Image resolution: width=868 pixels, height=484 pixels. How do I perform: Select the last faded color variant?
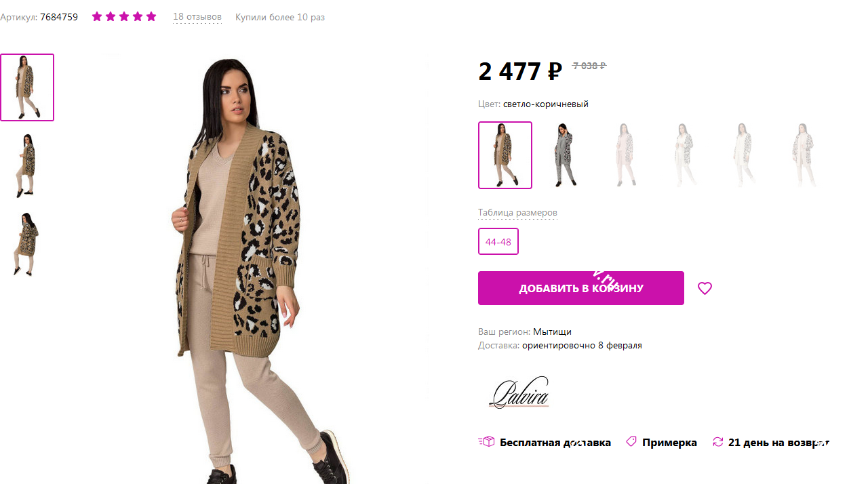803,155
